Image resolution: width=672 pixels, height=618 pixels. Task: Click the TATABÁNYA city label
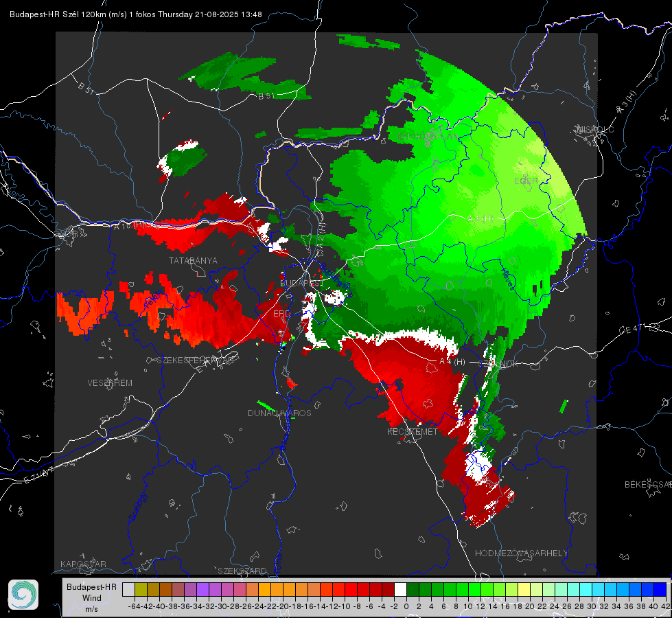(x=193, y=261)
